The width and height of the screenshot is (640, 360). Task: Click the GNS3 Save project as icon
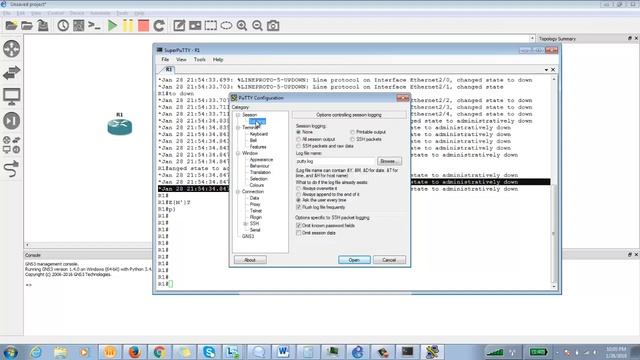click(43, 26)
